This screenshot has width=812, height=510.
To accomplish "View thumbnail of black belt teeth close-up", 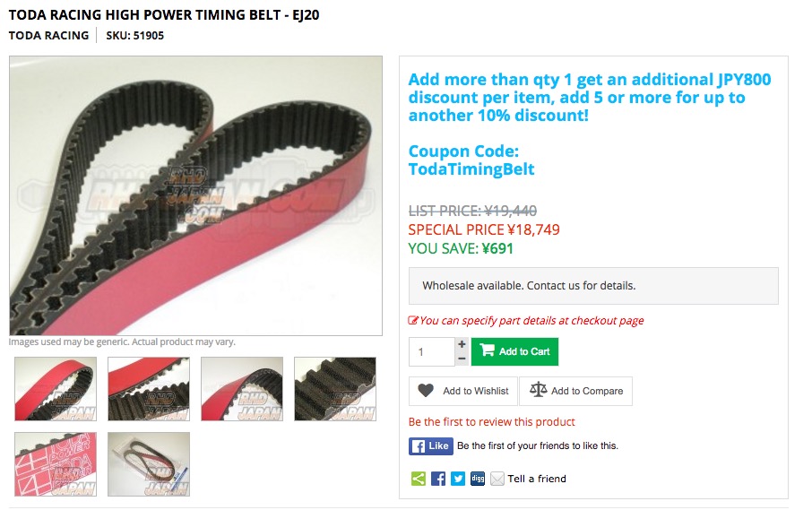I will [x=335, y=389].
